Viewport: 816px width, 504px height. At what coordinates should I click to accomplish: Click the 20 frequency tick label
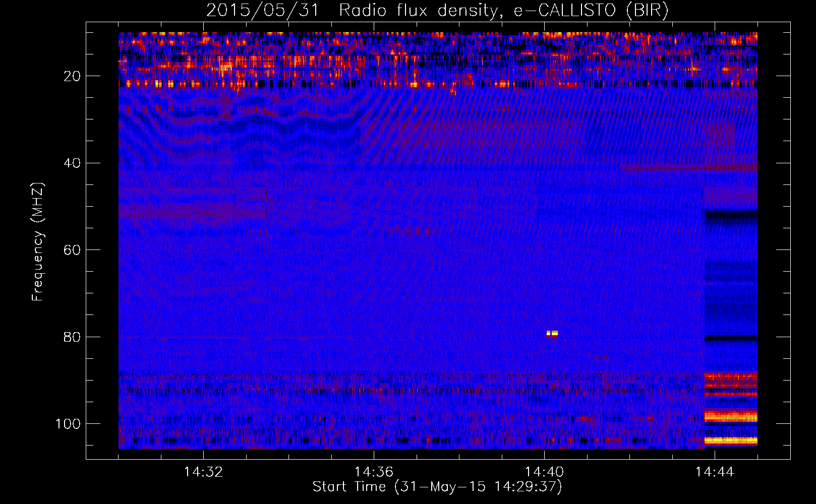click(x=72, y=76)
